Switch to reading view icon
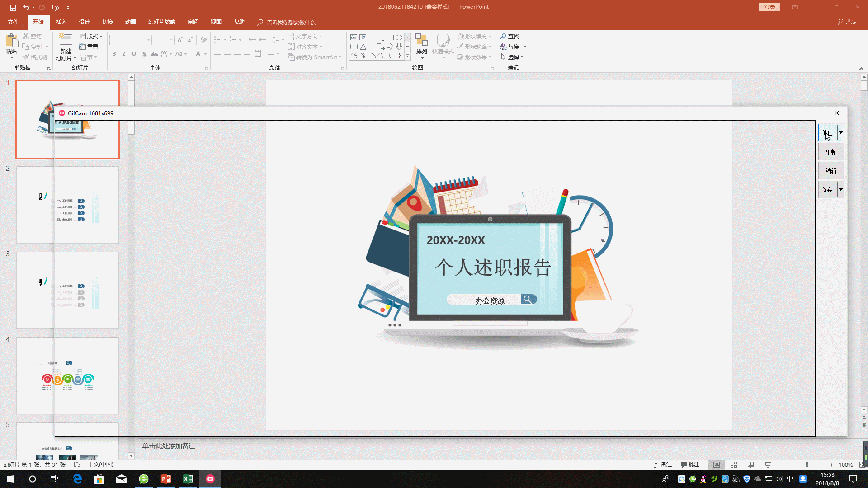868x488 pixels. coord(750,465)
